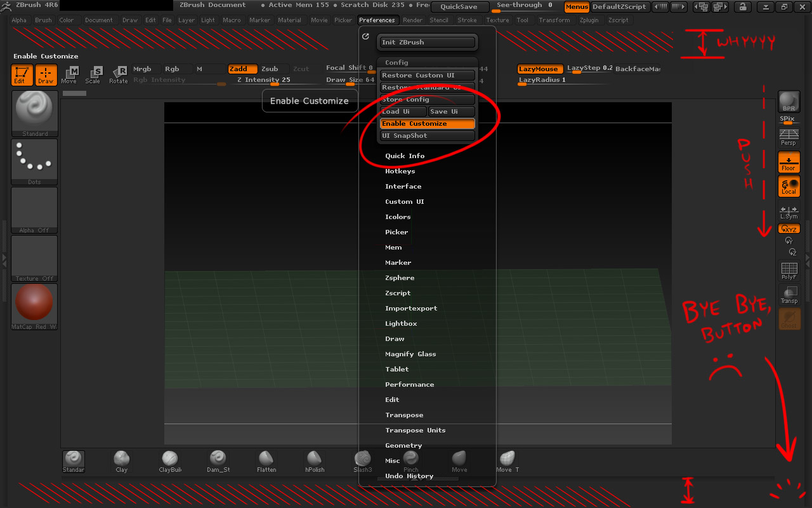The height and width of the screenshot is (508, 812).
Task: Click Init ZBrush button
Action: (427, 43)
